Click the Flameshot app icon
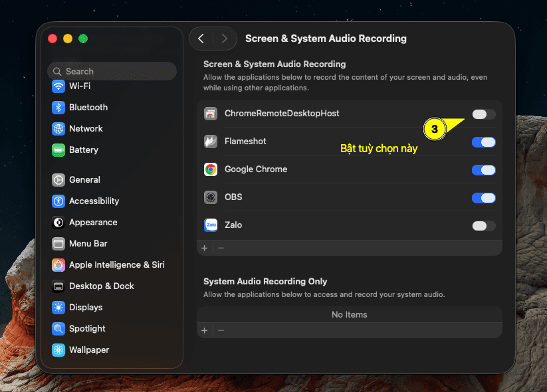 click(211, 142)
